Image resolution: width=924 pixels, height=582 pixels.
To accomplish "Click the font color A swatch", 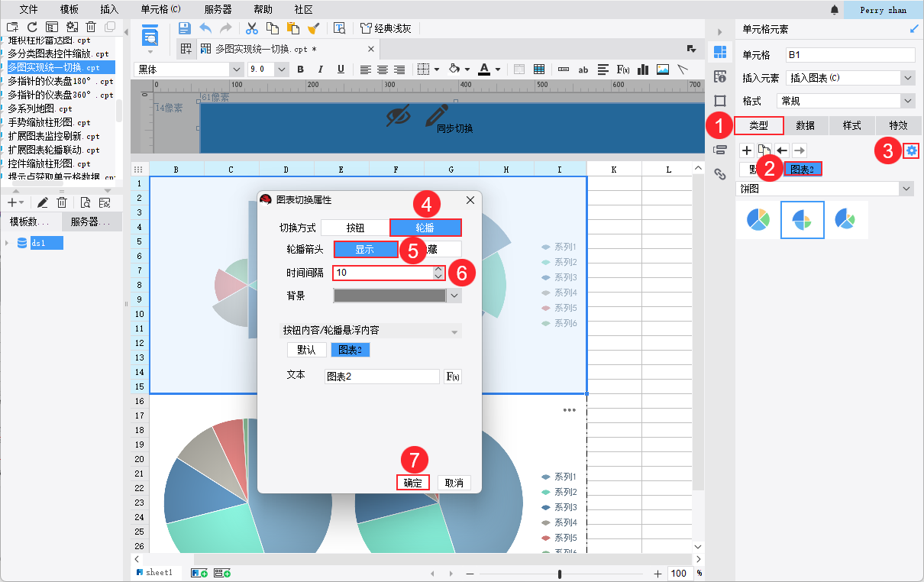I will click(x=484, y=70).
